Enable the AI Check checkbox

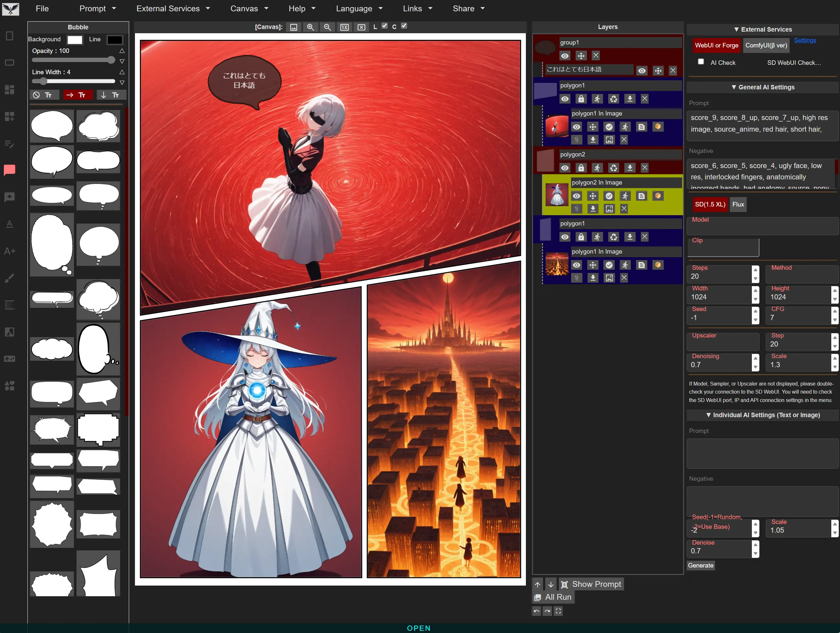coord(701,62)
